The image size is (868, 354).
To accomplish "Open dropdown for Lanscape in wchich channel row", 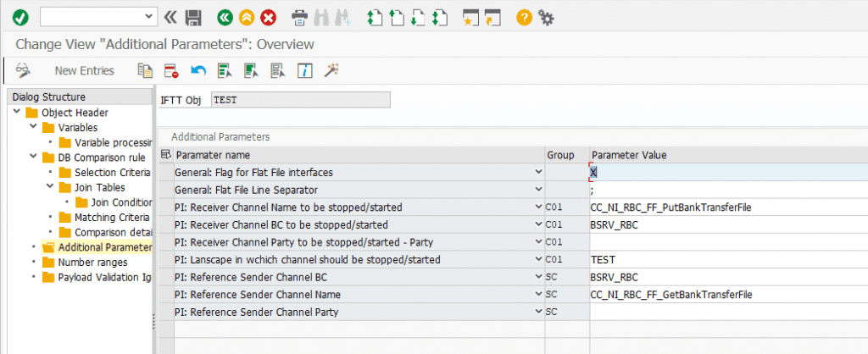I will (538, 259).
